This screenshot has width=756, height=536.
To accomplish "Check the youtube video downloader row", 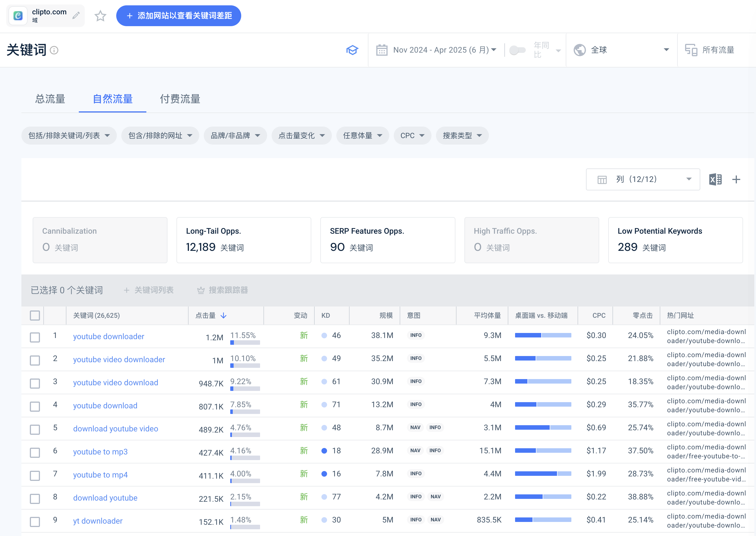I will (x=35, y=361).
